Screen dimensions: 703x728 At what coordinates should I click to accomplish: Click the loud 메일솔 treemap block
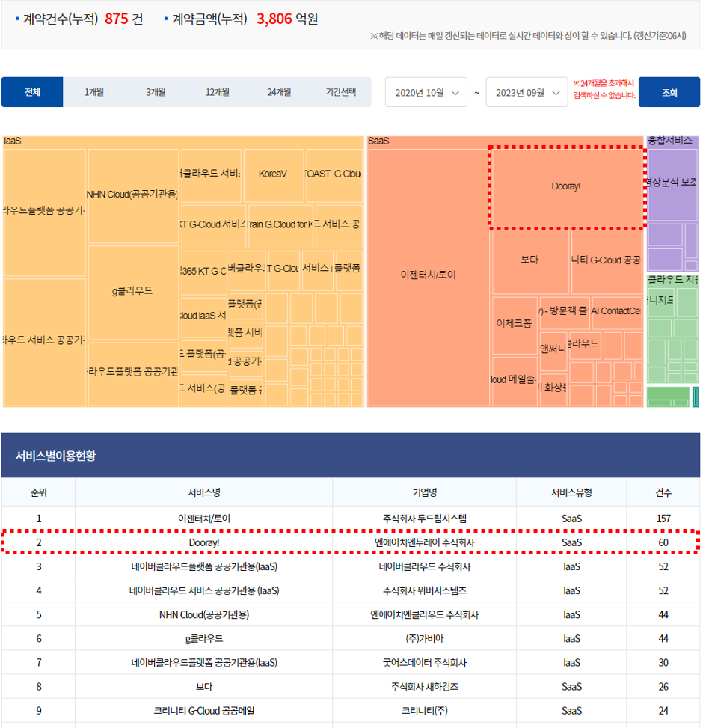515,381
